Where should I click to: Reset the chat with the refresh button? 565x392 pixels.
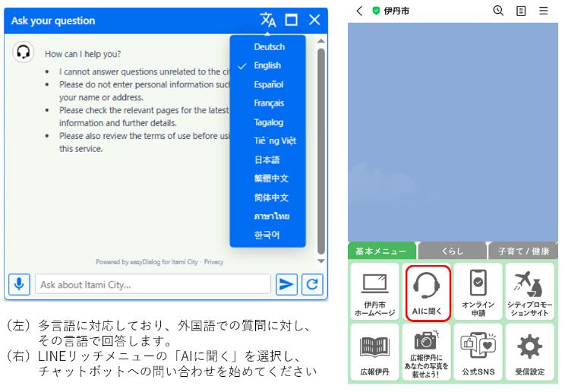(x=312, y=285)
